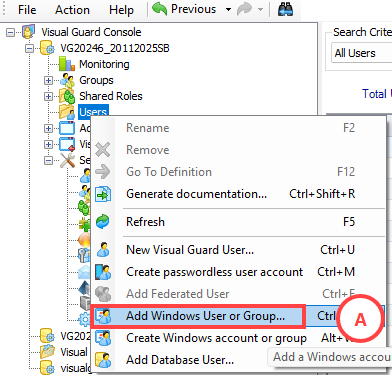Expand the node under Users starting with Ac
This screenshot has width=392, height=375.
tap(49, 128)
